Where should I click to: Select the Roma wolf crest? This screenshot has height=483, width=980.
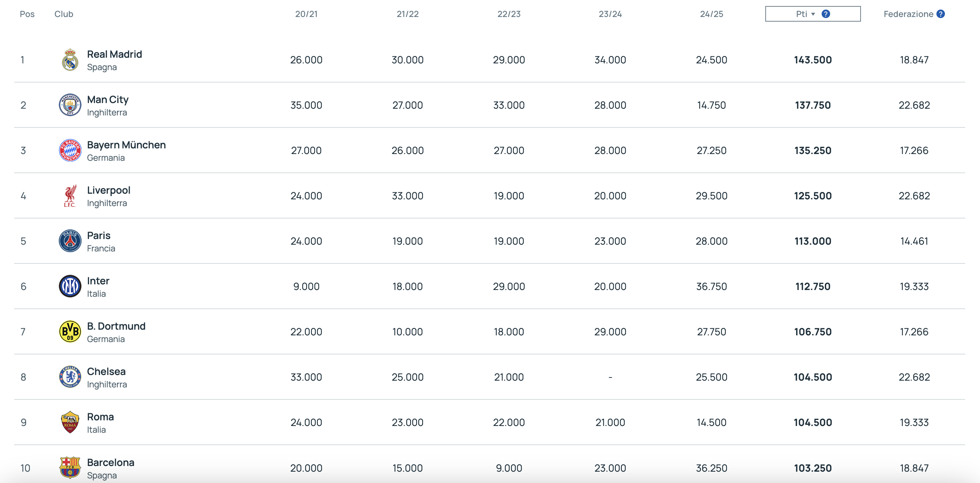[x=70, y=422]
